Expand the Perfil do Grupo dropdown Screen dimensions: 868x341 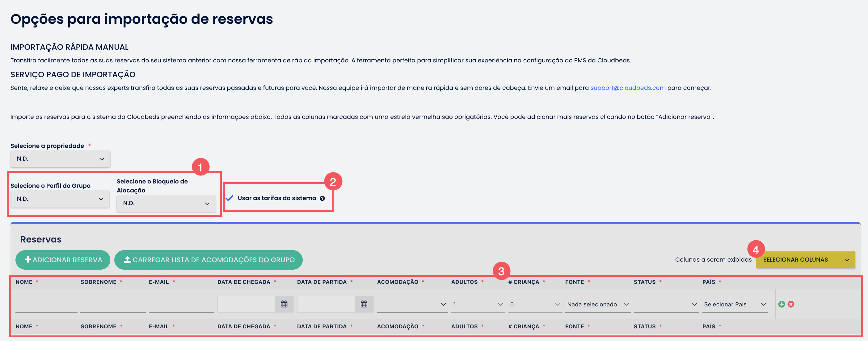click(60, 199)
